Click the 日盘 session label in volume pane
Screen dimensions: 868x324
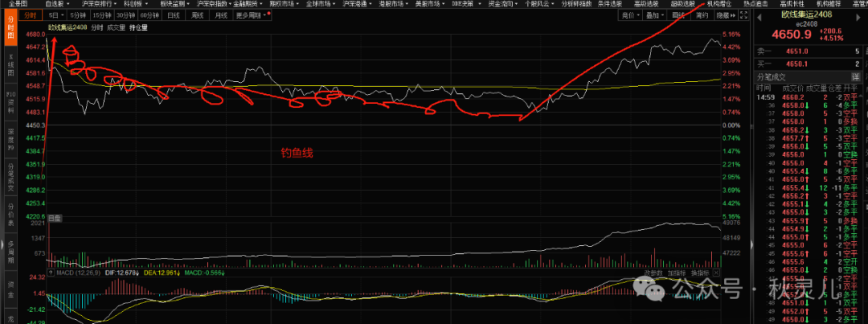(55, 219)
